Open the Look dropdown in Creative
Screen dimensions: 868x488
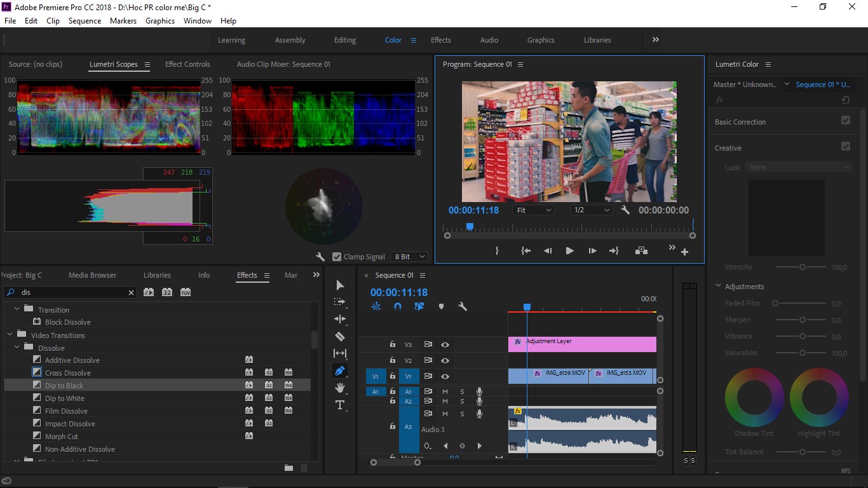click(x=799, y=167)
